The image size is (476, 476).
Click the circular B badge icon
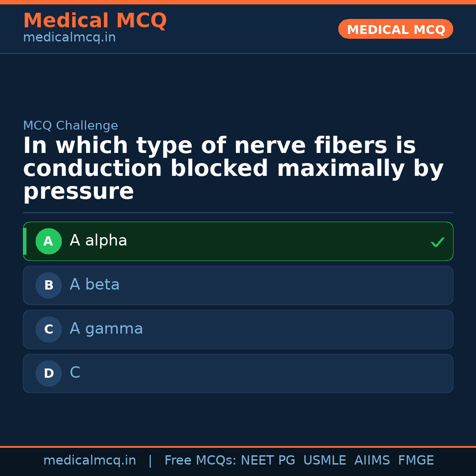(48, 285)
